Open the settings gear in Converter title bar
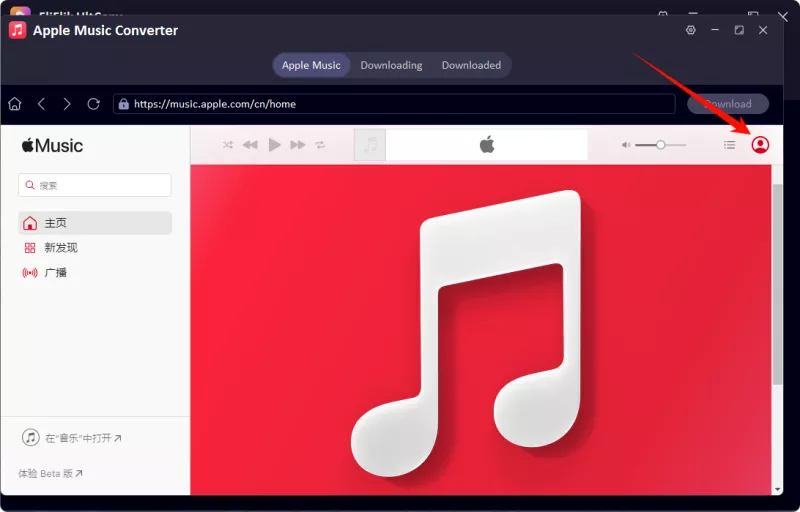 tap(690, 30)
